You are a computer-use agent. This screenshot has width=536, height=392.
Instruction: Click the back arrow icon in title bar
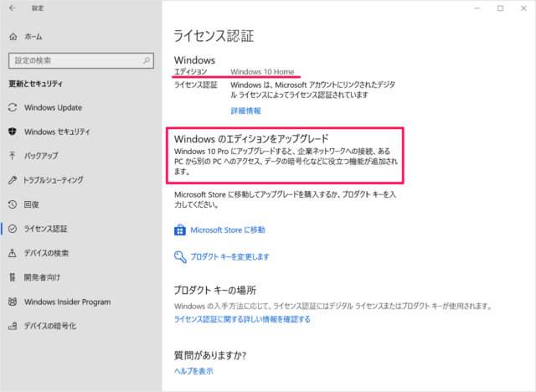[x=13, y=8]
